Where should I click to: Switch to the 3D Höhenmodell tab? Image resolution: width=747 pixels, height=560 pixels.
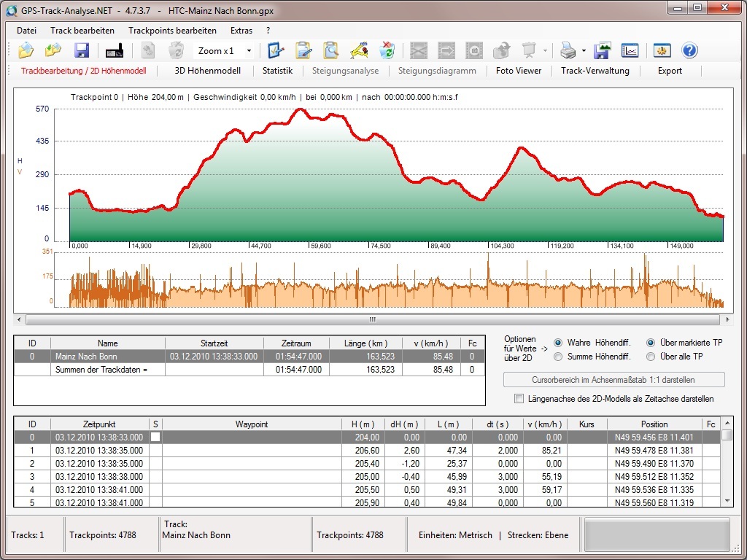point(207,71)
